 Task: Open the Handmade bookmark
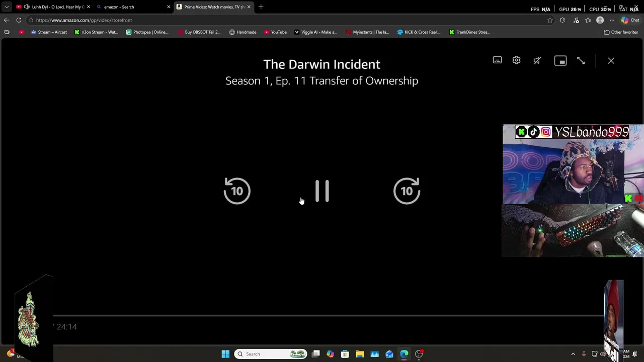point(243,32)
